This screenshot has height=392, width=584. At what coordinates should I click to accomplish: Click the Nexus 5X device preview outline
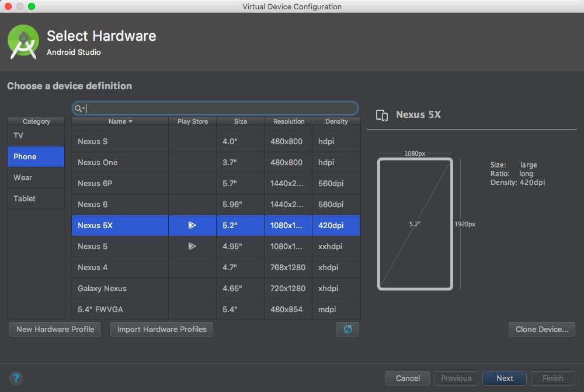pos(415,224)
